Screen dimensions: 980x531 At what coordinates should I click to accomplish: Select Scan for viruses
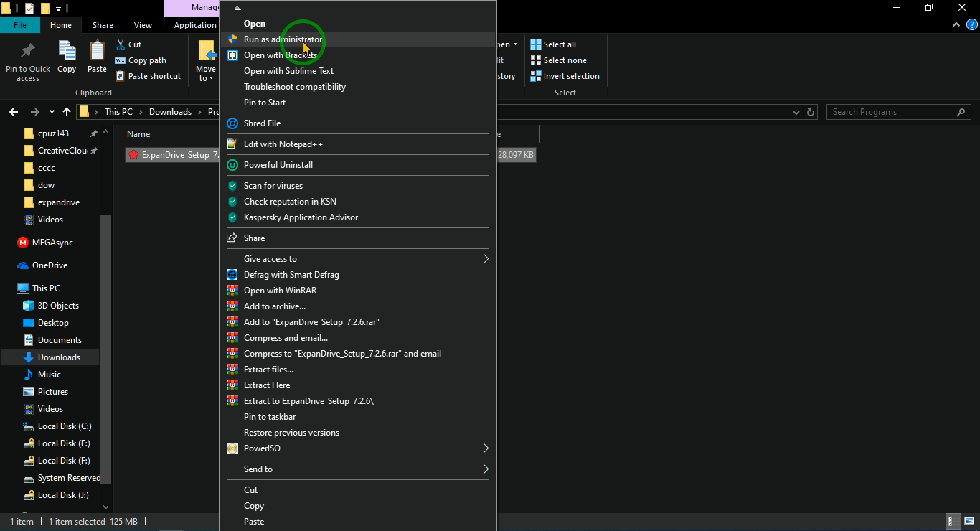pyautogui.click(x=357, y=186)
